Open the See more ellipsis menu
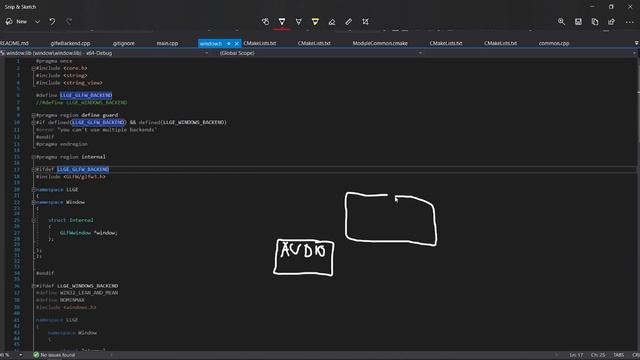The image size is (640, 360). click(629, 22)
